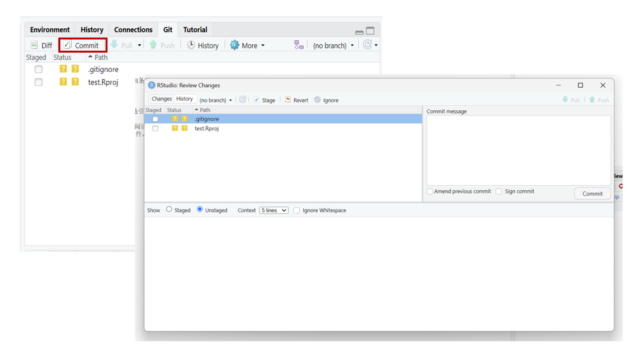Check the staged box for test.Rproj in dialog

155,128
